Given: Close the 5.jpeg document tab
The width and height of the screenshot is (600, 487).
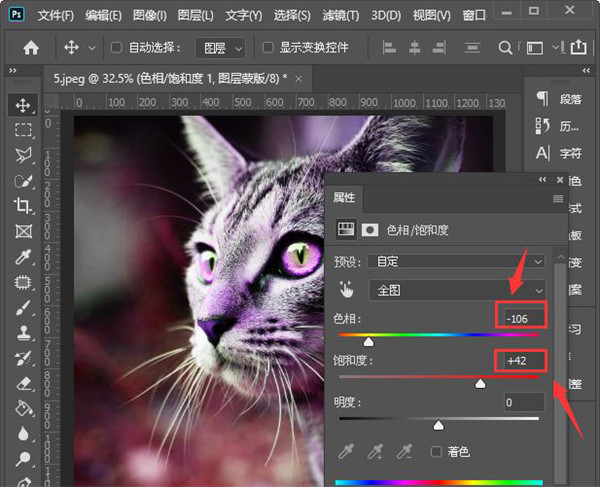Looking at the screenshot, I should point(298,79).
